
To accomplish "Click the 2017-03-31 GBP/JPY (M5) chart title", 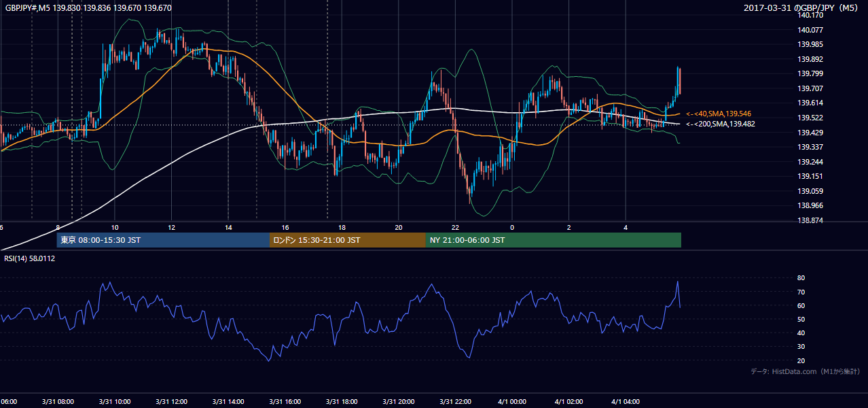I will pyautogui.click(x=802, y=7).
